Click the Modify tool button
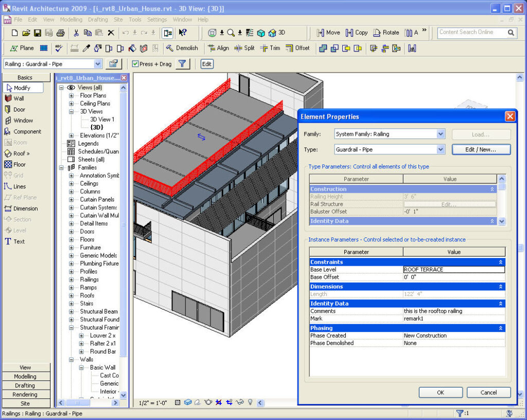The height and width of the screenshot is (420, 527). click(x=23, y=88)
